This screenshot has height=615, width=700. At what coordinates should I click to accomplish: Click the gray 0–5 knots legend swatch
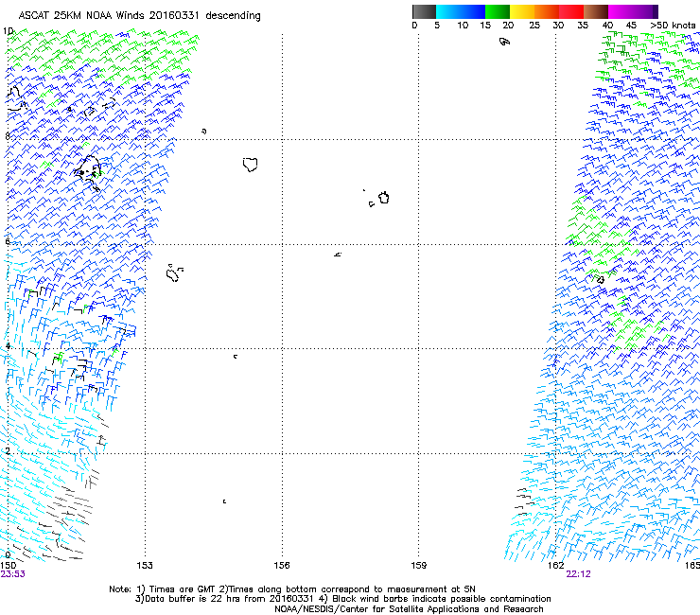pyautogui.click(x=424, y=11)
